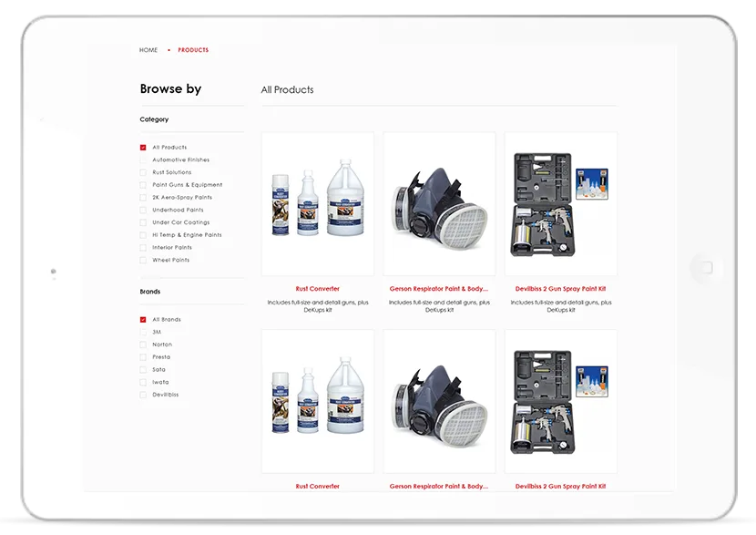This screenshot has width=756, height=535.
Task: Go to HOME breadcrumb link
Action: tap(148, 50)
